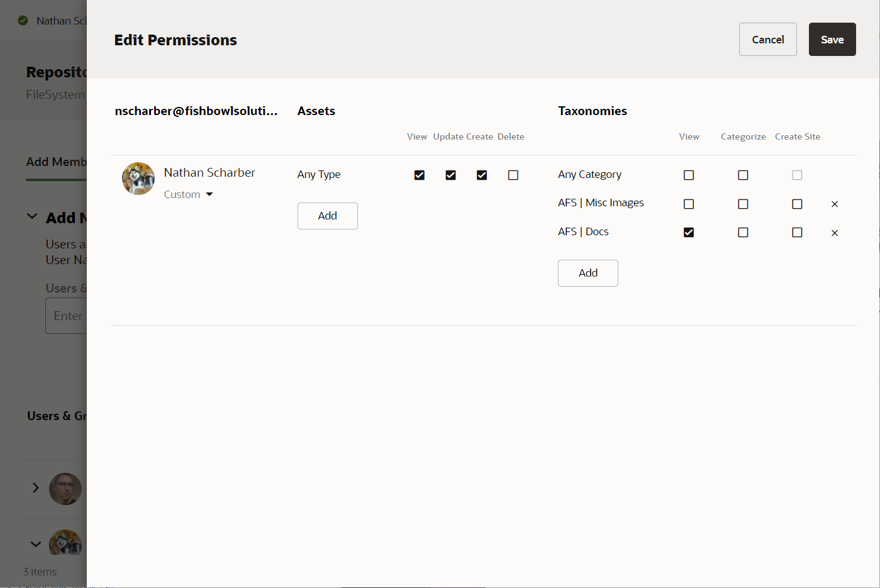Click the AFS | Misc Images label
This screenshot has height=588, width=880.
click(x=601, y=203)
